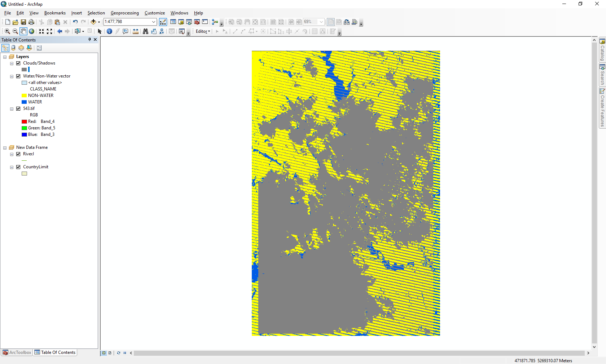Screen dimensions: 606x364
Task: Uncheck the Clouds/Shadows layer checkbox
Action: coord(18,63)
